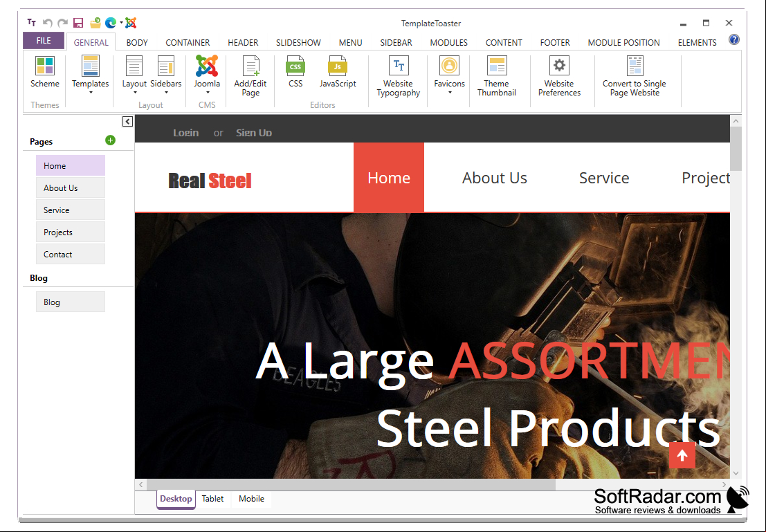Expand the Sidebars dropdown arrow

tap(166, 92)
